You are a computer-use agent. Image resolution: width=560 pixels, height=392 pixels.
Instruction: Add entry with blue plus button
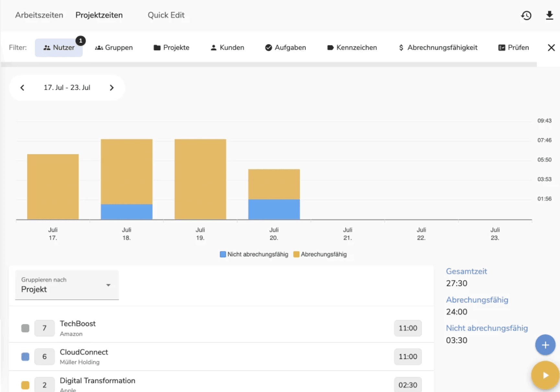point(545,345)
